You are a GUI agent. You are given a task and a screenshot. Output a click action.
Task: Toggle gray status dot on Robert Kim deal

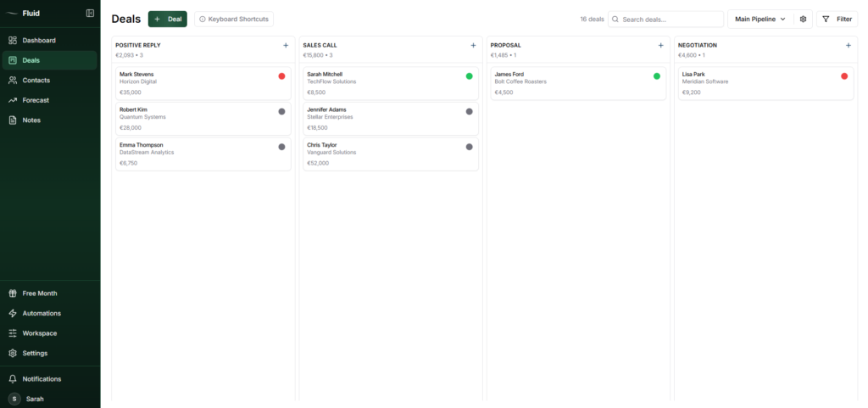point(281,111)
